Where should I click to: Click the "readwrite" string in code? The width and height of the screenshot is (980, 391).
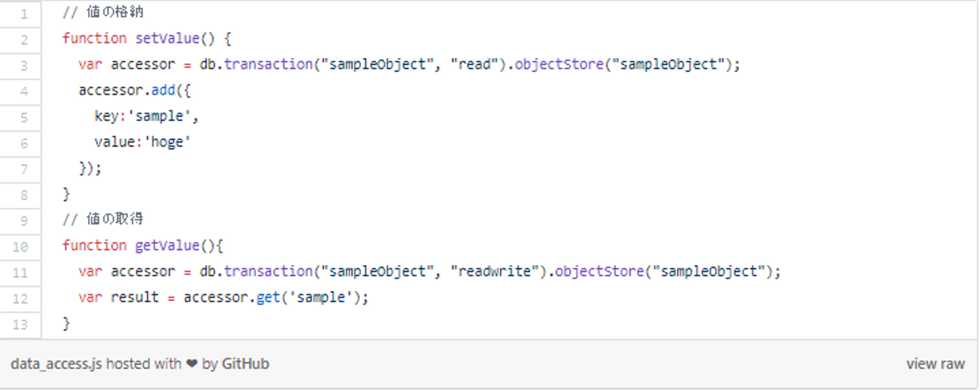tap(495, 271)
